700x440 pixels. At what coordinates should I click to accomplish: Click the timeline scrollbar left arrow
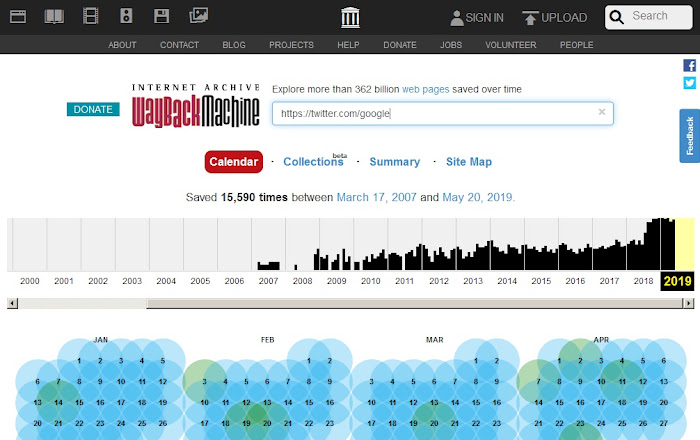(12, 303)
